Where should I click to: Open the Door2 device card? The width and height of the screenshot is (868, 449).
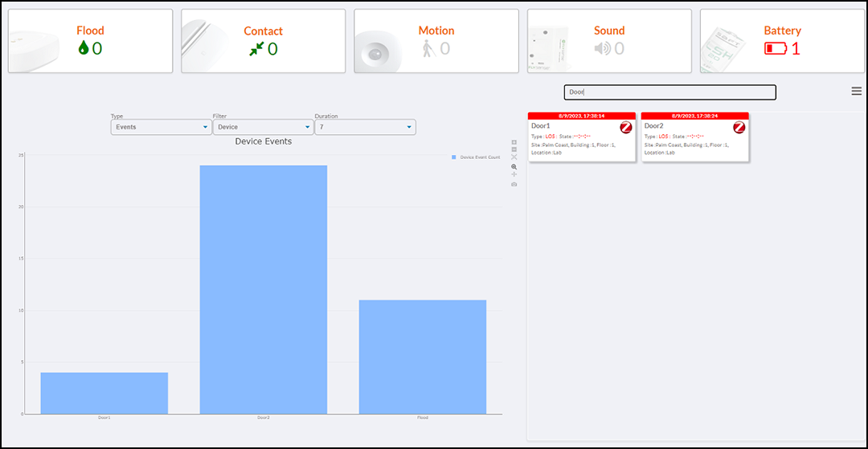point(694,137)
